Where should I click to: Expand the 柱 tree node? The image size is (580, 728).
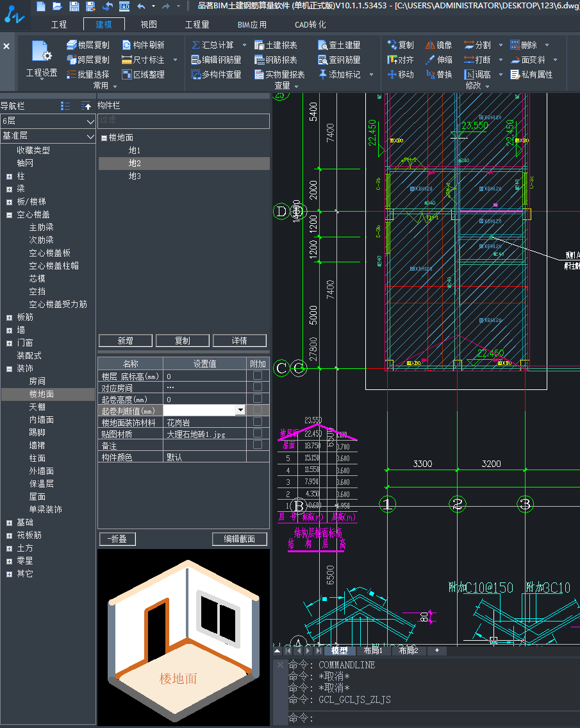(x=9, y=176)
